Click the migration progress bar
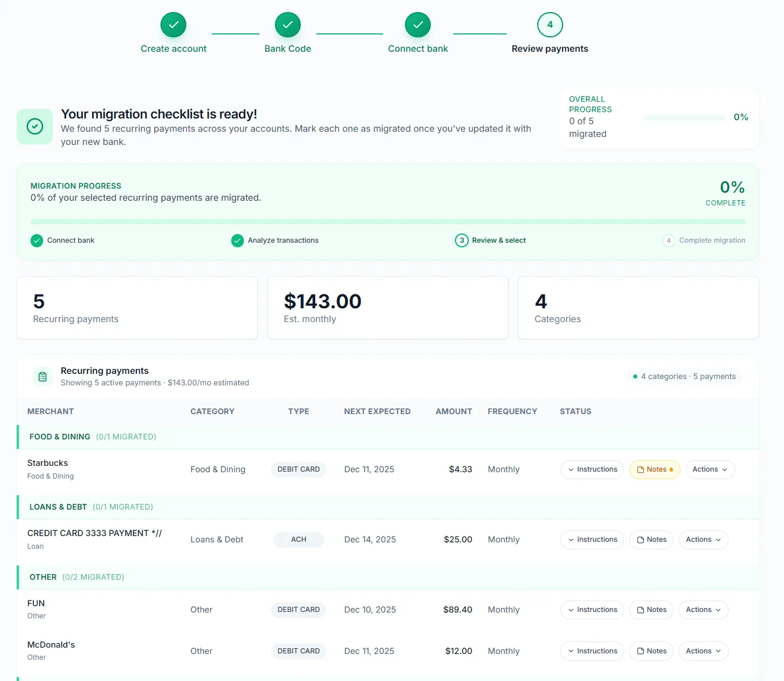 point(388,221)
